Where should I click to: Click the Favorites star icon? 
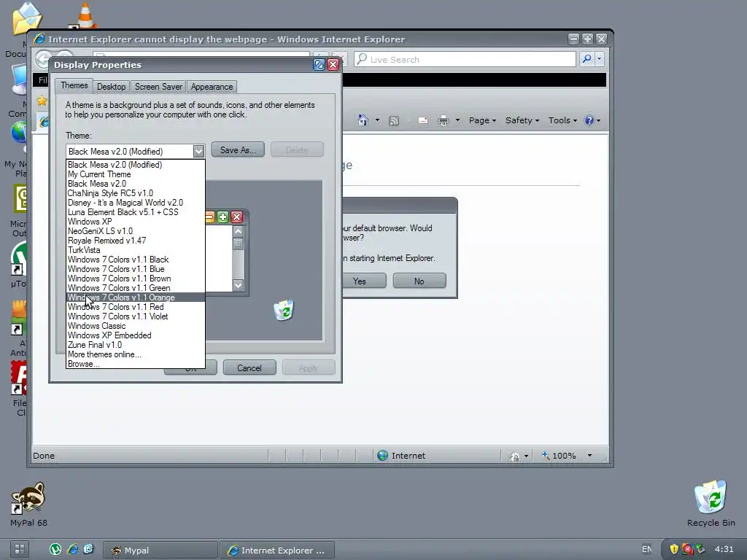coord(42,100)
